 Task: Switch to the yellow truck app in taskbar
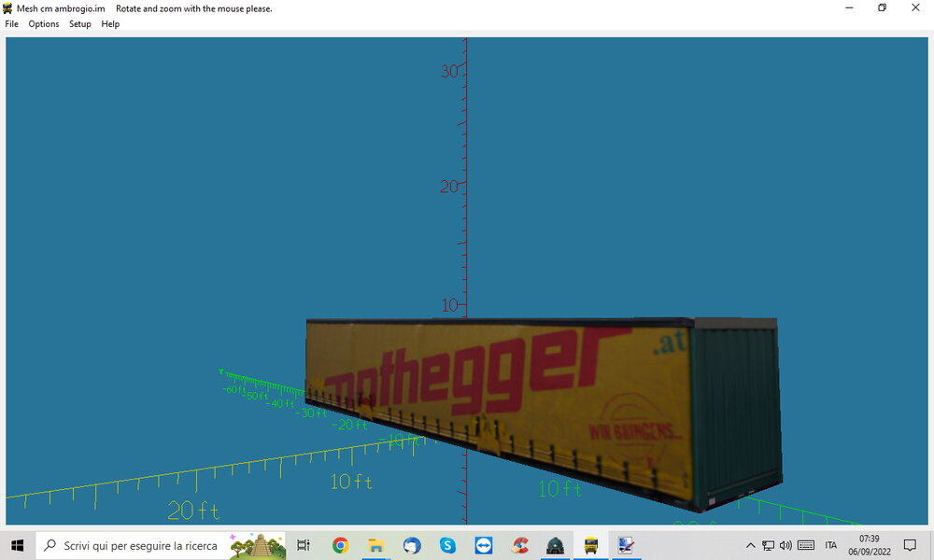[591, 545]
